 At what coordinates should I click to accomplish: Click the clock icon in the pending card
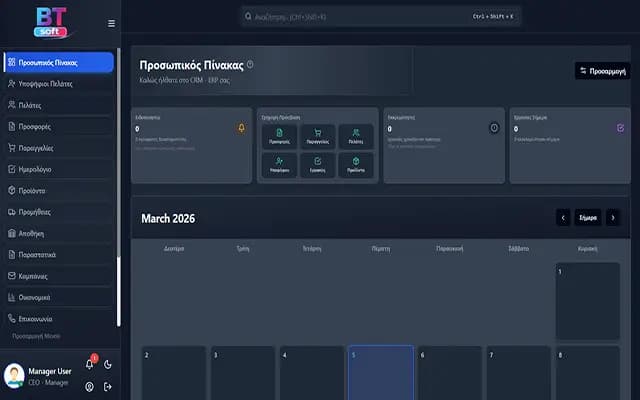pos(494,128)
